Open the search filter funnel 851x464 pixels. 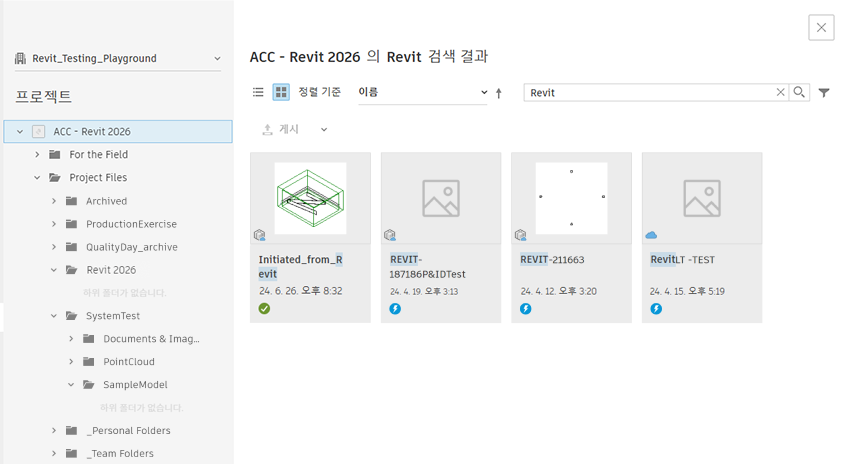click(x=824, y=93)
